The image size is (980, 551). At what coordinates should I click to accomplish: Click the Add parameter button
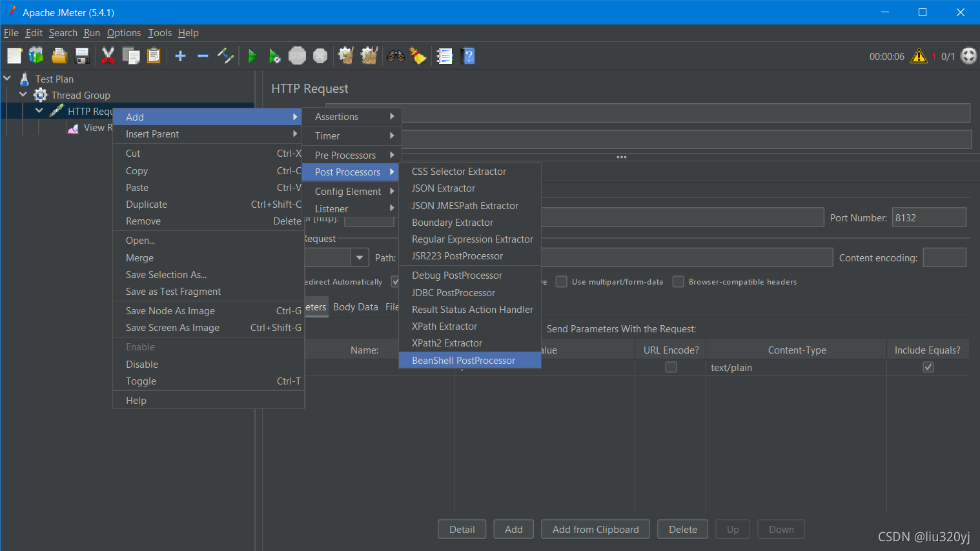514,530
